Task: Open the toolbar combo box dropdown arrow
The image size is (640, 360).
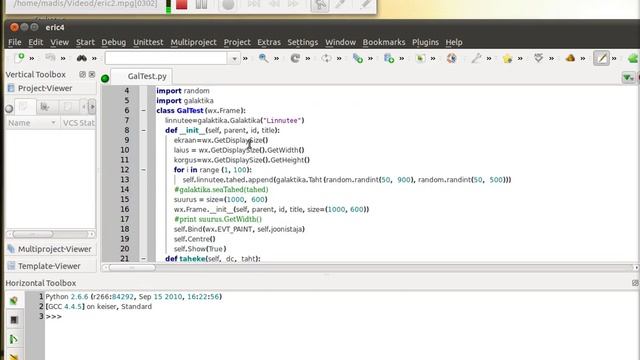Action: tap(234, 59)
